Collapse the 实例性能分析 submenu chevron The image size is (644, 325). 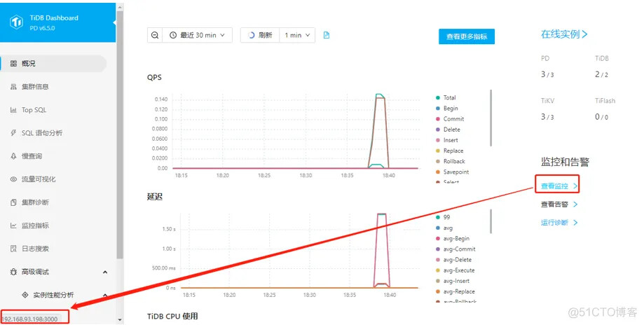[x=105, y=295]
